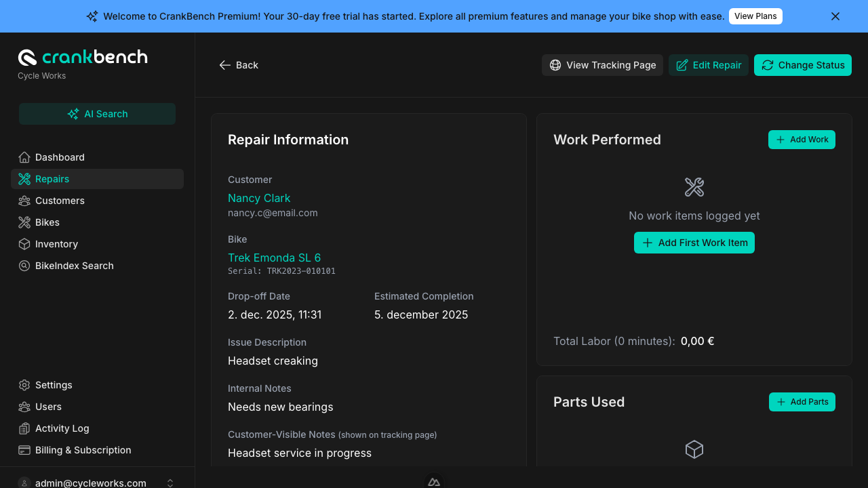Open BikeIndex Search magnifier icon
The height and width of the screenshot is (488, 868).
tap(24, 266)
